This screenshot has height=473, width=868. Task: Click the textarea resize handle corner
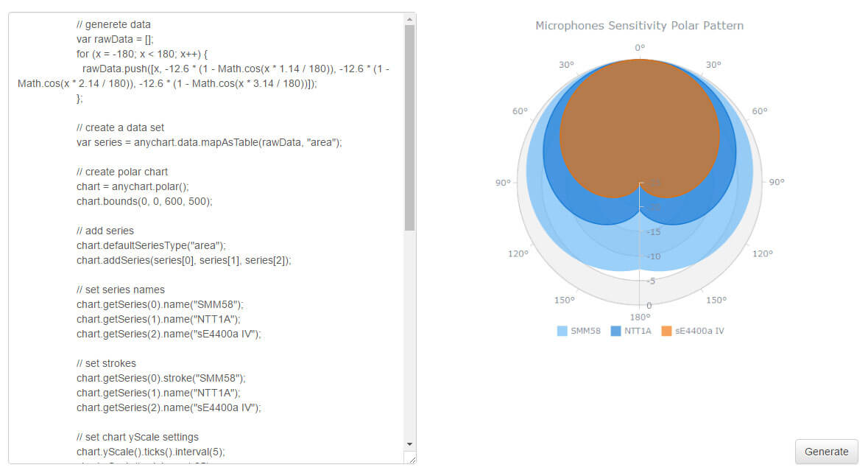412,459
